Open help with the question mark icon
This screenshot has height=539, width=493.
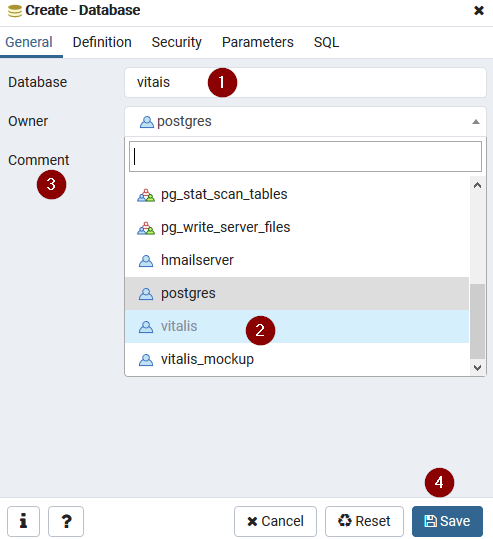click(x=66, y=521)
